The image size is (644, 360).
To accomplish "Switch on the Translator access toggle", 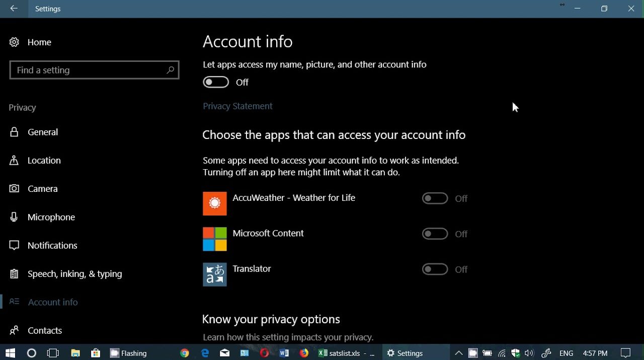I will [435, 269].
